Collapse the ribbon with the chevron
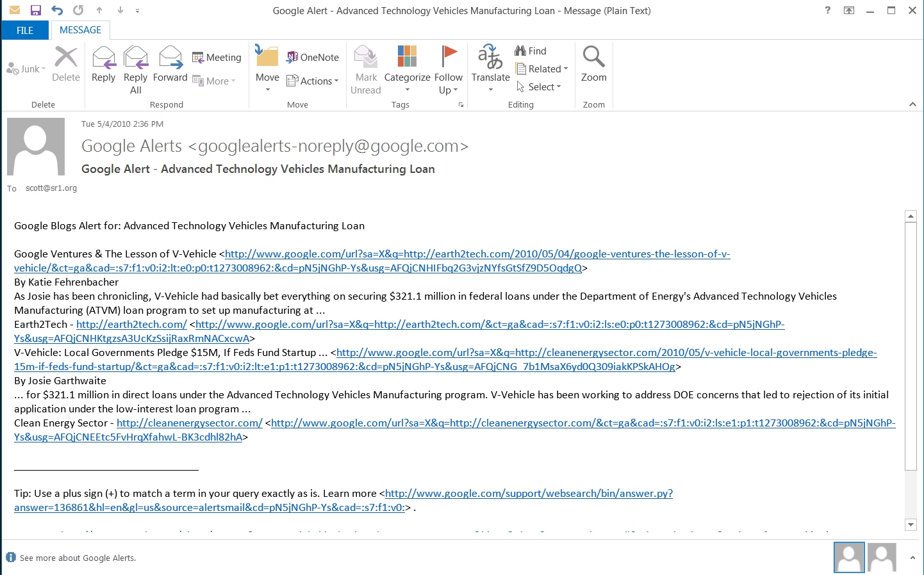Screen dimensions: 924x575 point(912,104)
